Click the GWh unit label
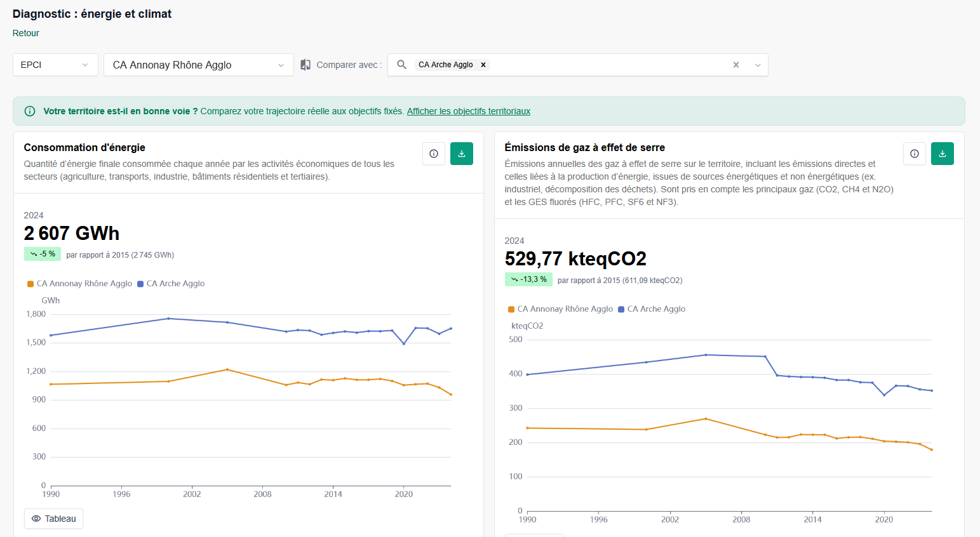Viewport: 980px width, 537px height. [51, 300]
